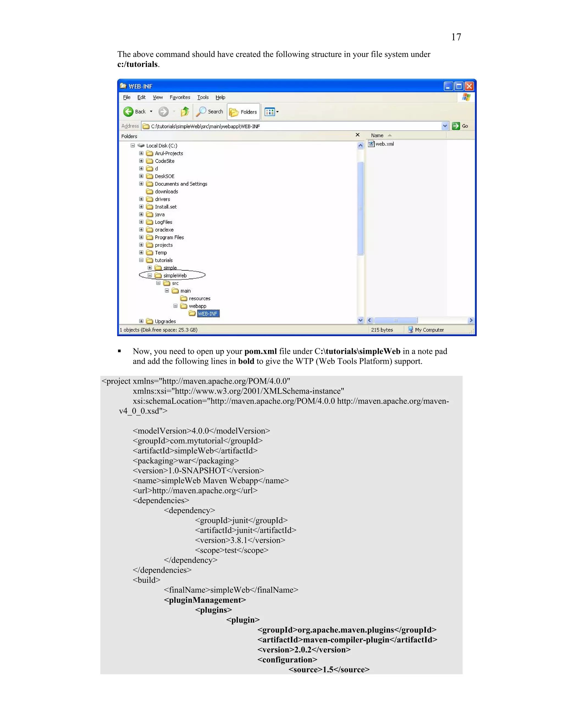
Task: Minimize the WEB-INF window
Action: 449,86
